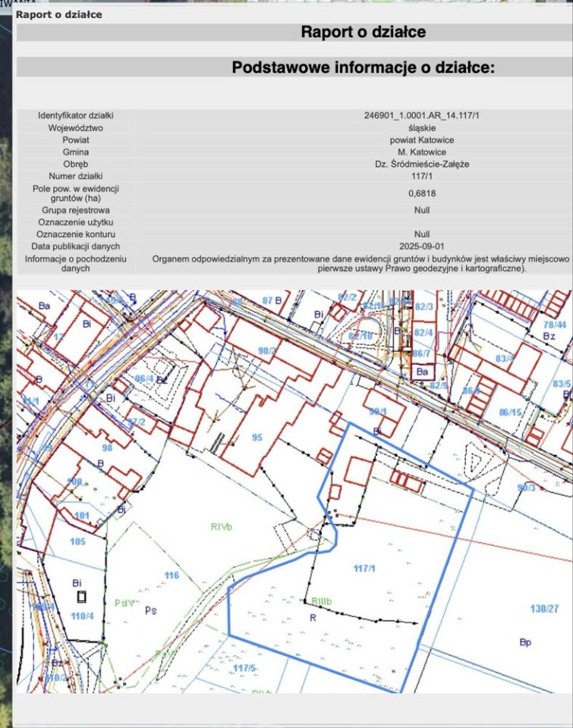This screenshot has width=573, height=728.
Task: Select parcel 98 on the map
Action: coord(106,448)
